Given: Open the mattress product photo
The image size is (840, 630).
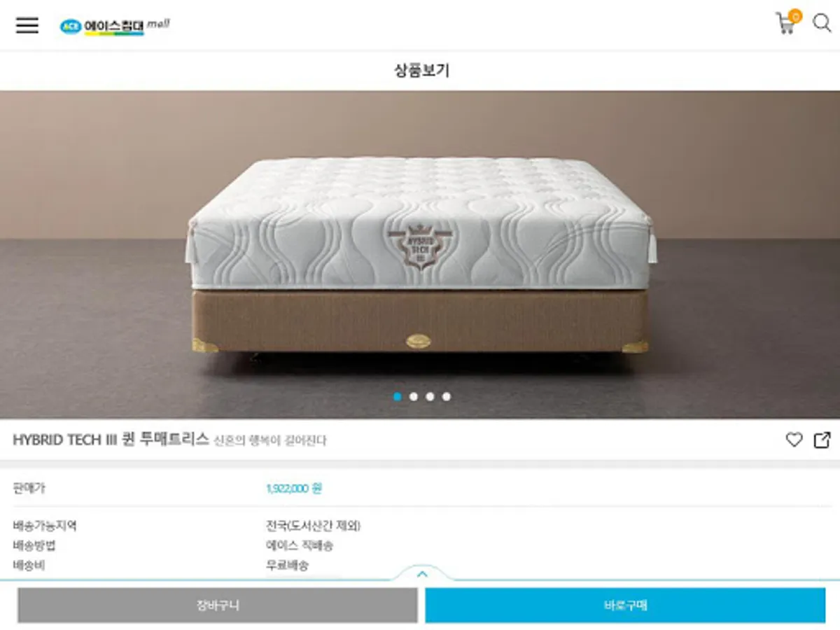Looking at the screenshot, I should pos(420,254).
